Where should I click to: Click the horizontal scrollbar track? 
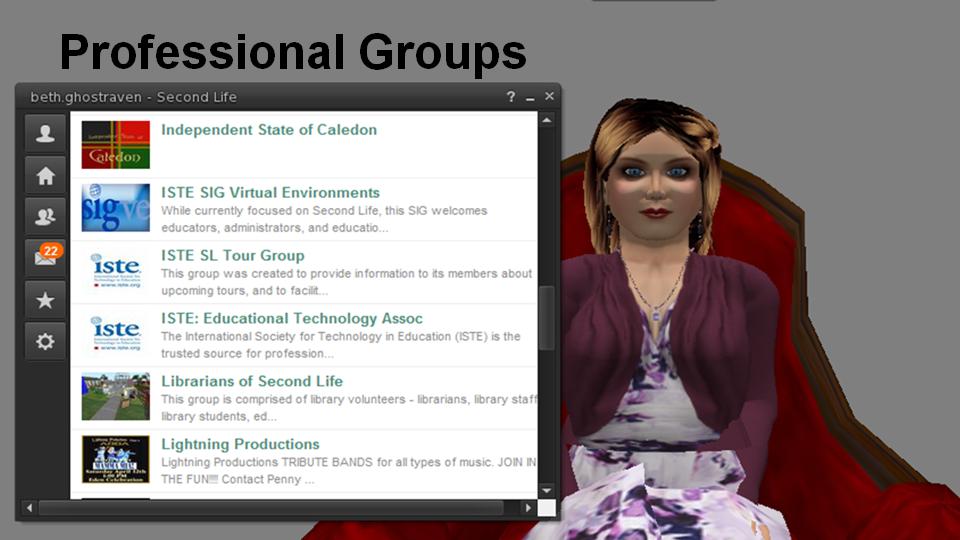coord(271,508)
